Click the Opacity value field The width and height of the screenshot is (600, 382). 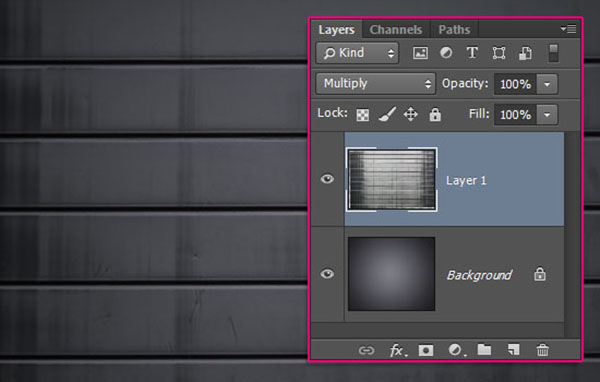click(x=515, y=84)
